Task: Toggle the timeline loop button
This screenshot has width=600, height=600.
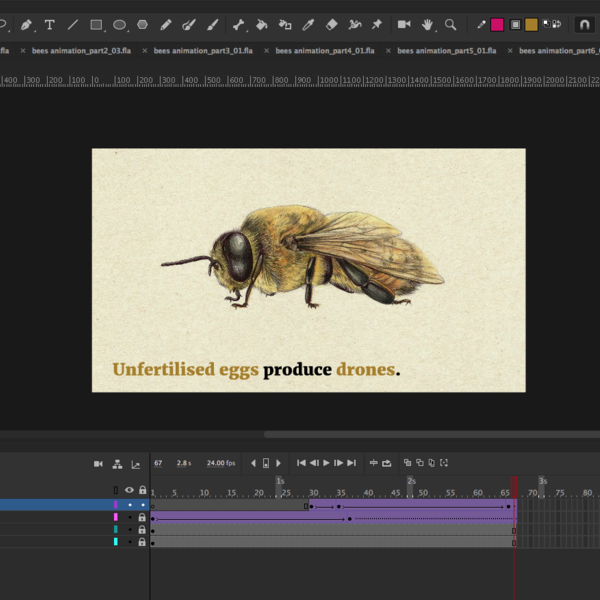Action: pyautogui.click(x=386, y=463)
